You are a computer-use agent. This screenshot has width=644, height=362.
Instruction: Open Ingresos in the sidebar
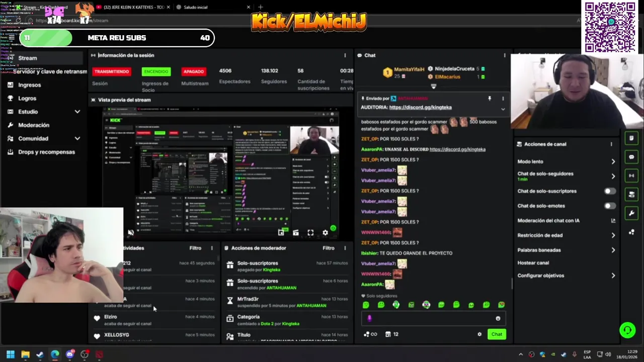(44, 85)
